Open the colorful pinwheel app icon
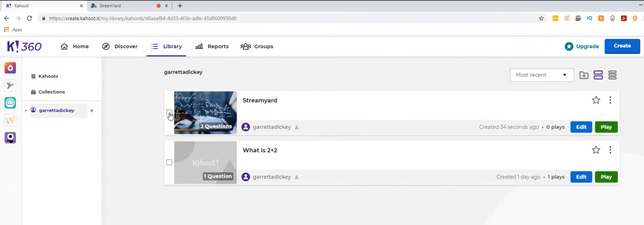The width and height of the screenshot is (644, 225). pyautogui.click(x=10, y=85)
